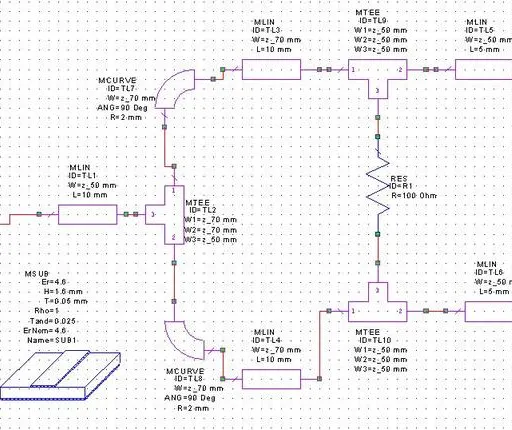Select the MSUB substrate 3D block symbol

click(60, 375)
